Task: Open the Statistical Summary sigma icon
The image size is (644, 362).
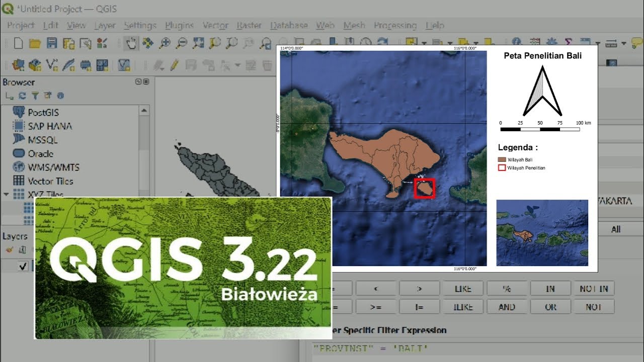Action: click(569, 43)
